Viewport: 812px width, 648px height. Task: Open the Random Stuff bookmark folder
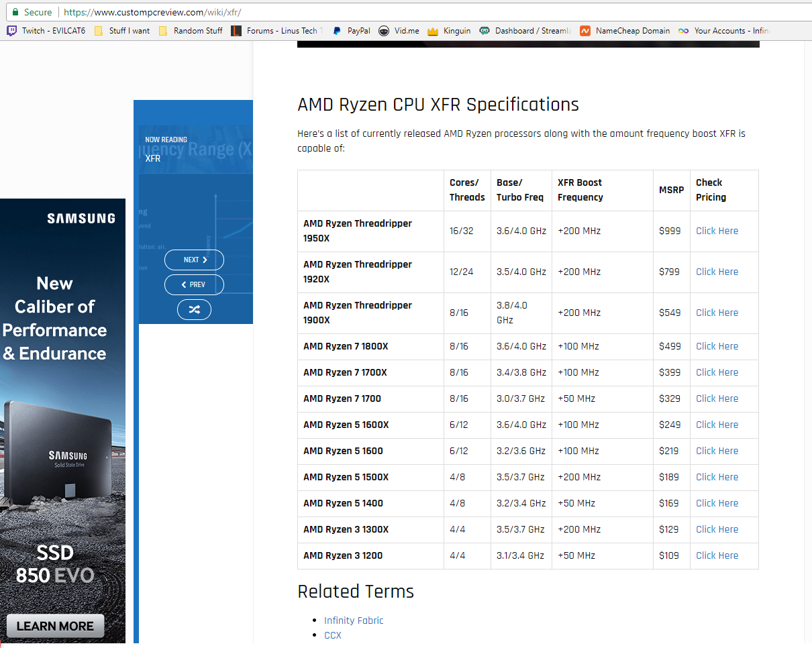pos(191,30)
